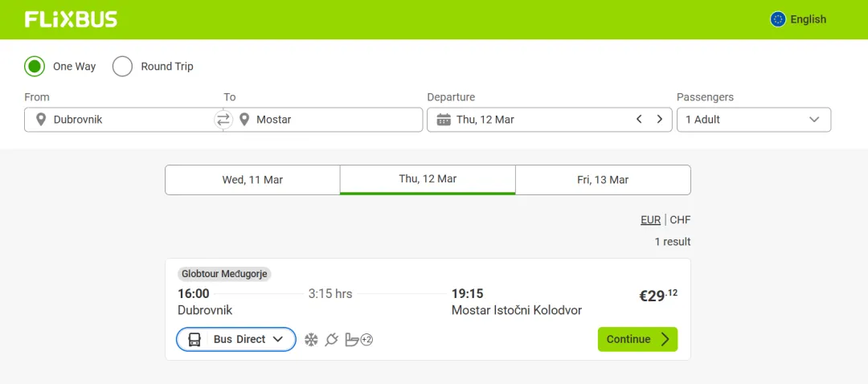Click the toilet amenity icon

point(351,339)
